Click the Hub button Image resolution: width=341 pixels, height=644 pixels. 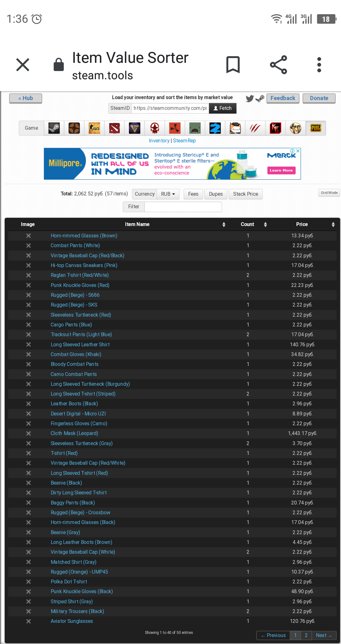click(26, 98)
